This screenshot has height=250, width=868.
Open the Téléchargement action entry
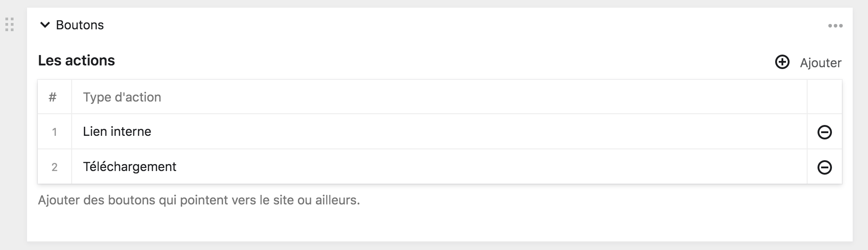click(x=130, y=167)
